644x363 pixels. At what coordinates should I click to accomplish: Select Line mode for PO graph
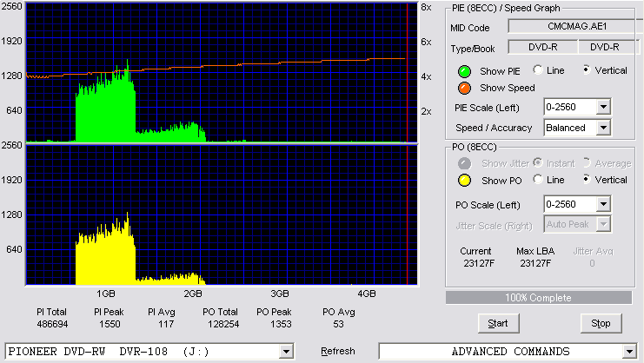[538, 179]
